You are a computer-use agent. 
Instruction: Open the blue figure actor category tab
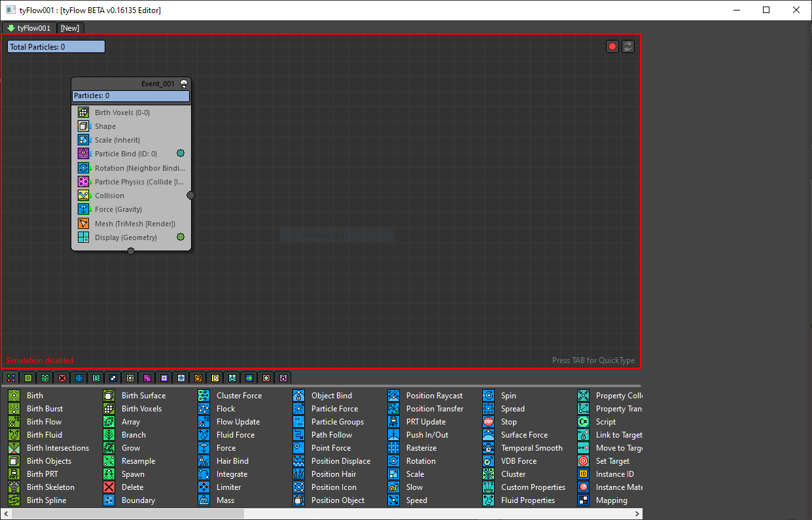(181, 377)
